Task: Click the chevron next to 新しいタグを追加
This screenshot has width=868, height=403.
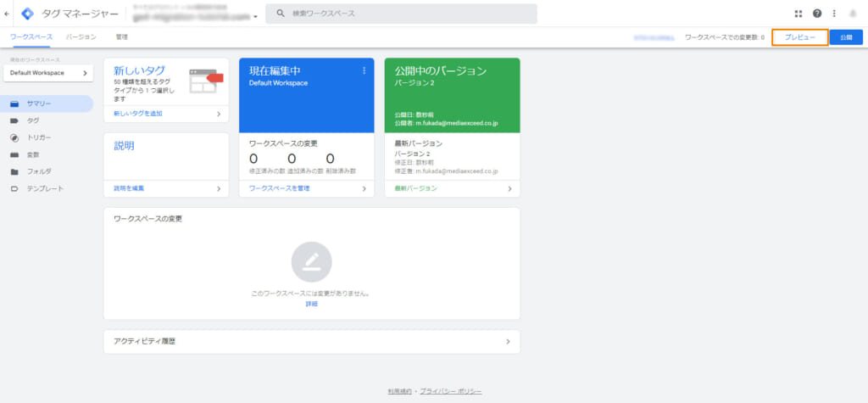Action: tap(219, 114)
